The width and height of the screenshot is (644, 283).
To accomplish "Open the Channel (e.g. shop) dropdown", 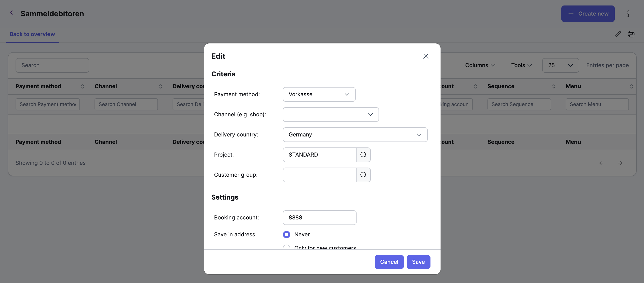I will pos(331,114).
